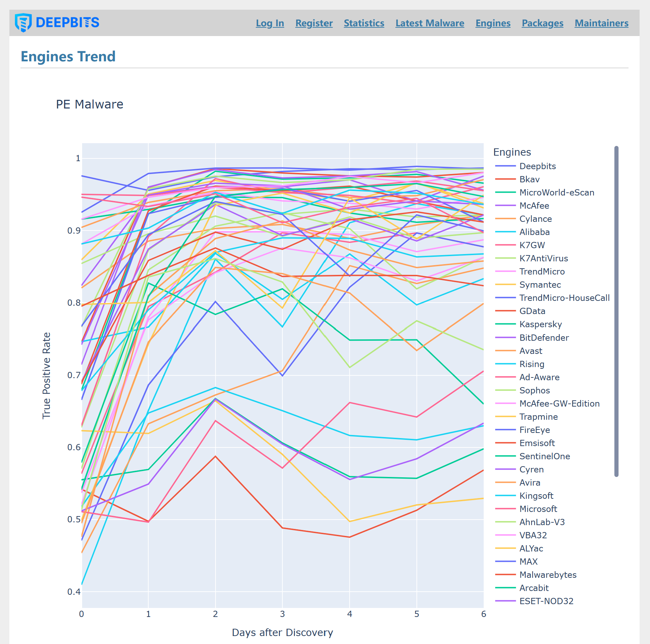Toggle the Arcabit legend entry

[522, 588]
